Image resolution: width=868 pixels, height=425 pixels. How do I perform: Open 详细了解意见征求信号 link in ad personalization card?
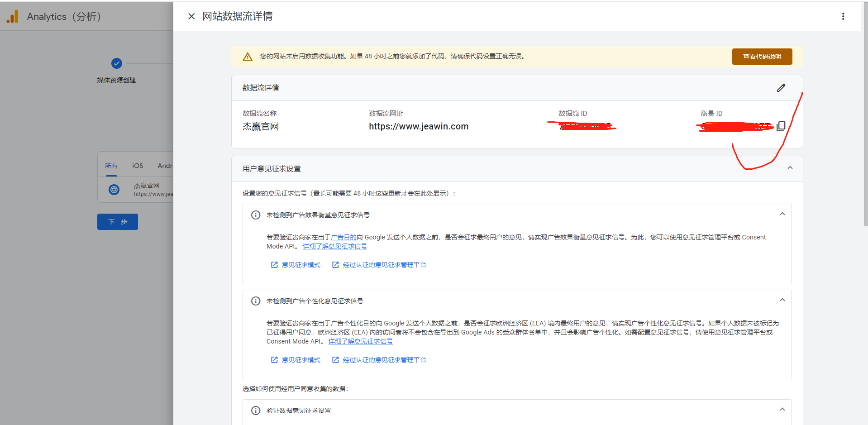point(361,341)
